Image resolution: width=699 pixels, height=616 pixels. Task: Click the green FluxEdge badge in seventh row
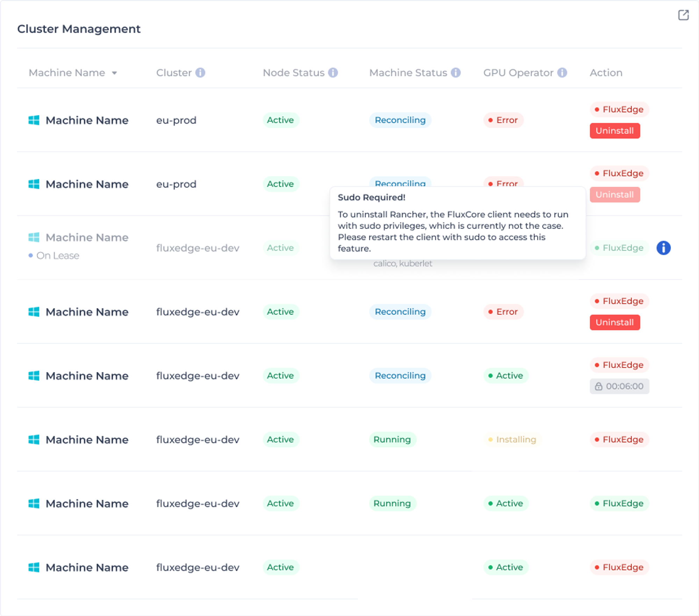coord(619,503)
